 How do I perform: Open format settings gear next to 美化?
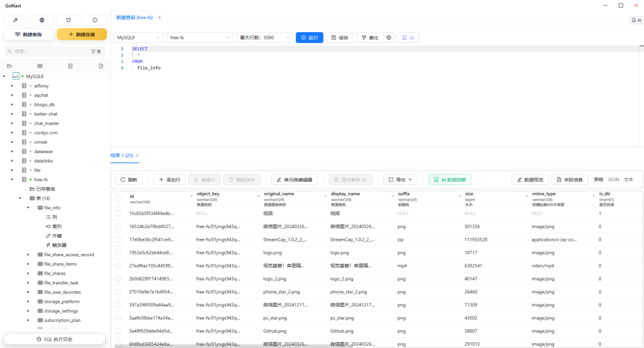(x=389, y=38)
